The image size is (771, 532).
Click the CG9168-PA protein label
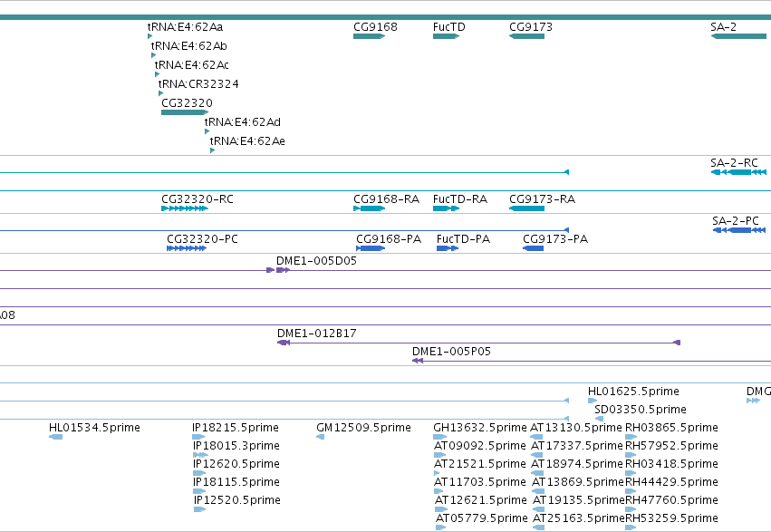(x=389, y=239)
